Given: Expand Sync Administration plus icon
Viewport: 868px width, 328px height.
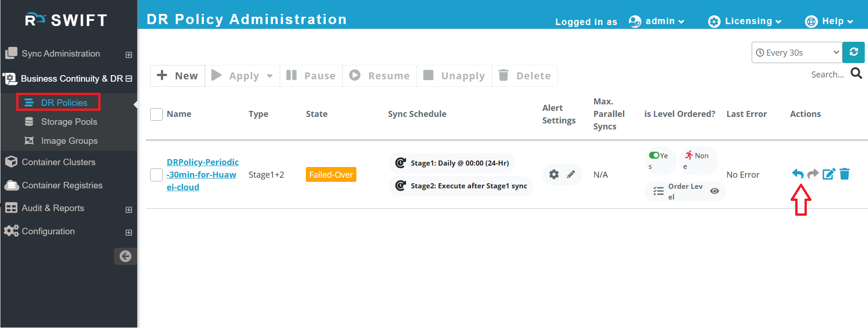Looking at the screenshot, I should point(129,55).
